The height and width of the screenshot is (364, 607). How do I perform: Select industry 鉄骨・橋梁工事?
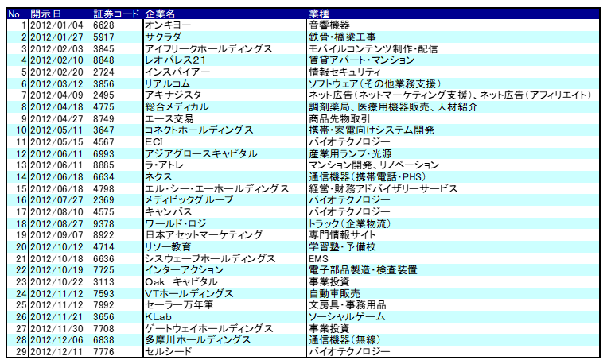point(342,37)
